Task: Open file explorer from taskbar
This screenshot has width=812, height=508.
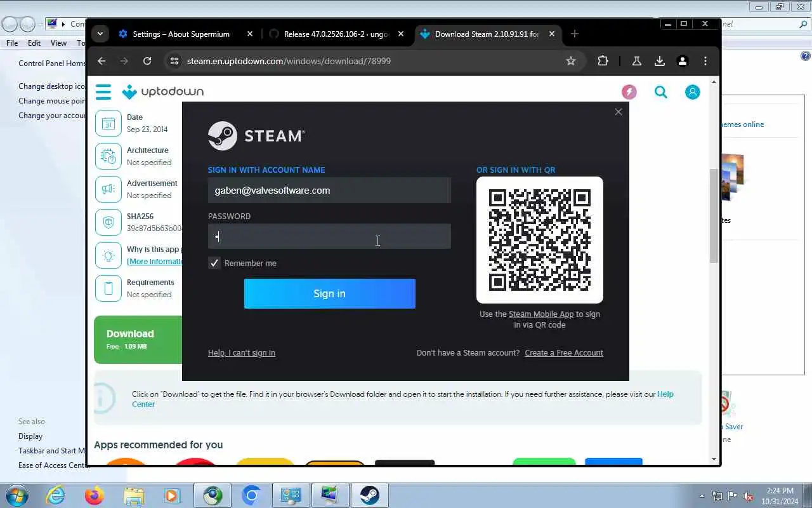Action: point(133,495)
